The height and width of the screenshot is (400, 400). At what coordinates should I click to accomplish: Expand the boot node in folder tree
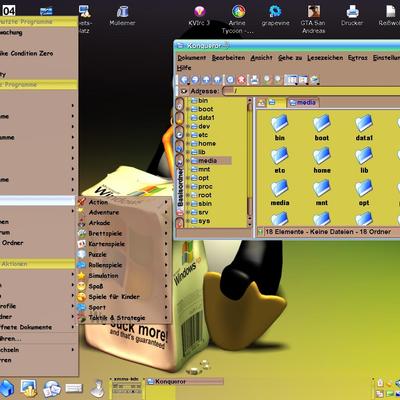(x=188, y=109)
